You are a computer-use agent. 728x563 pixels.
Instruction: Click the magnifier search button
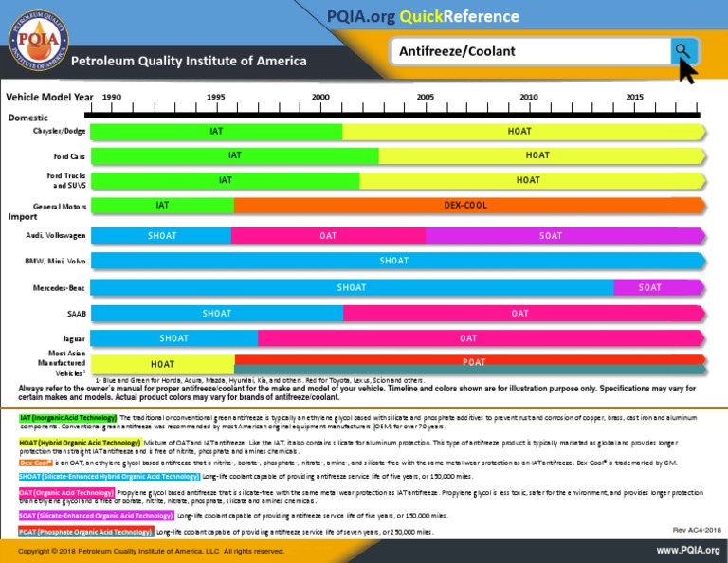(683, 50)
